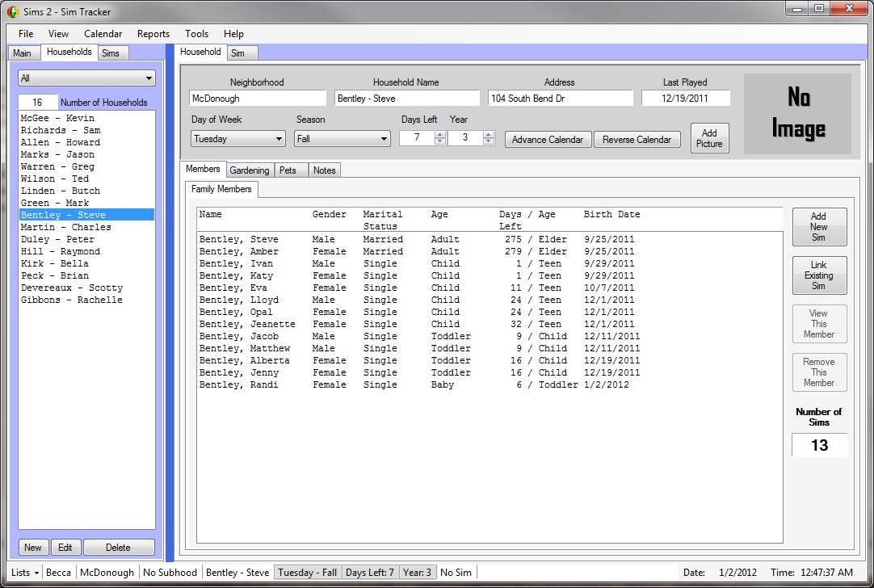
Task: Open the Gardening tab
Action: click(x=250, y=170)
